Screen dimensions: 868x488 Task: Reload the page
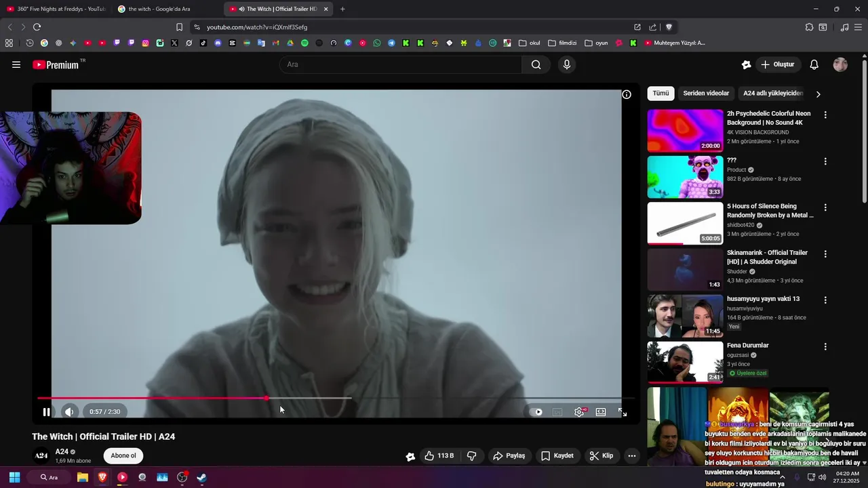tap(37, 27)
